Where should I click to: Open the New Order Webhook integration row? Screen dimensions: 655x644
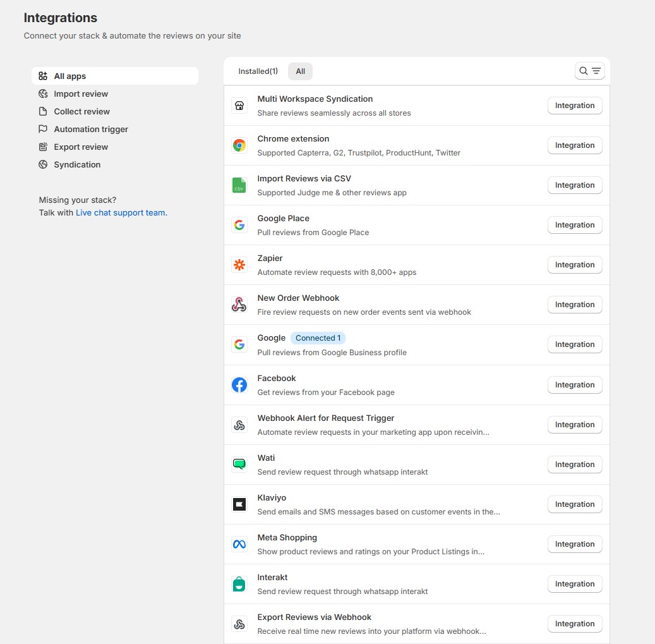coord(298,298)
